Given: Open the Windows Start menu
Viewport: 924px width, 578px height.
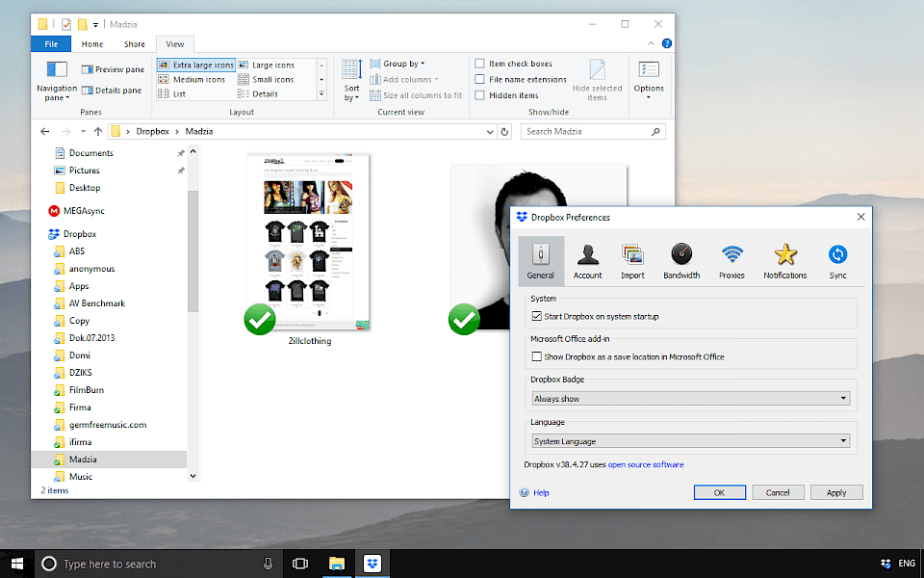Looking at the screenshot, I should [17, 564].
